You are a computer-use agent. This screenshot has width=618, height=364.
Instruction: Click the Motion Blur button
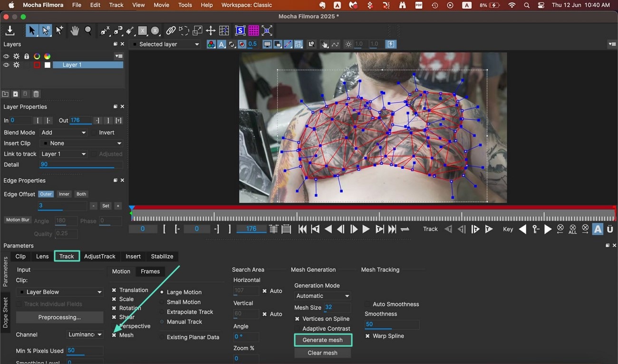coord(18,220)
